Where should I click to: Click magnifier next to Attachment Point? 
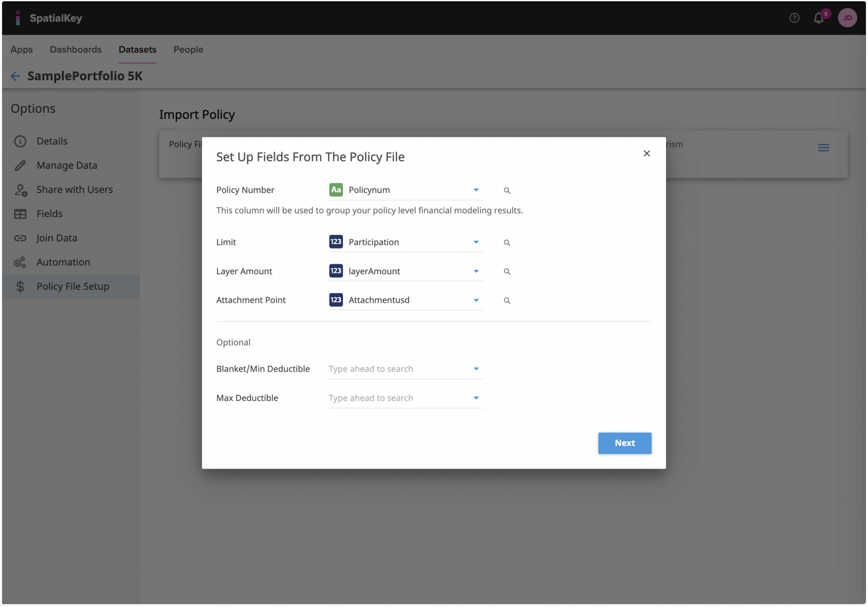pyautogui.click(x=507, y=301)
